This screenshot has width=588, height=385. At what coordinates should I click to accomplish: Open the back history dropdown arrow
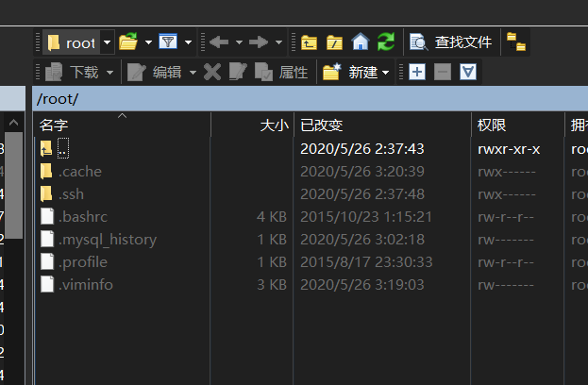tap(239, 42)
